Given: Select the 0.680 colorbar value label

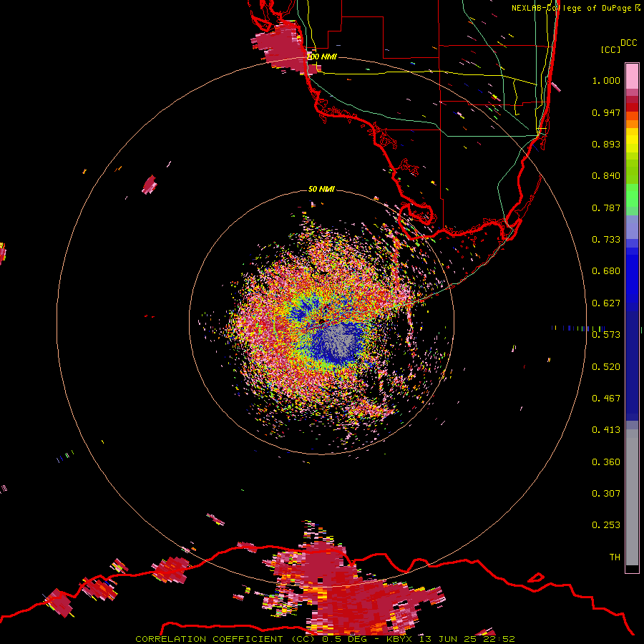Looking at the screenshot, I should pos(606,271).
